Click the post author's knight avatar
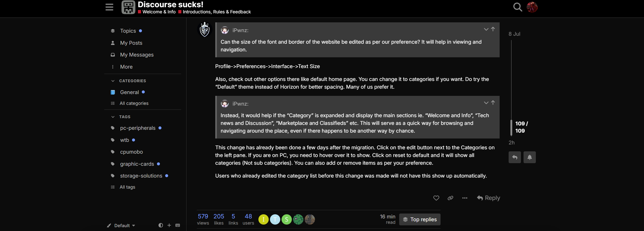This screenshot has width=644, height=231. (204, 30)
